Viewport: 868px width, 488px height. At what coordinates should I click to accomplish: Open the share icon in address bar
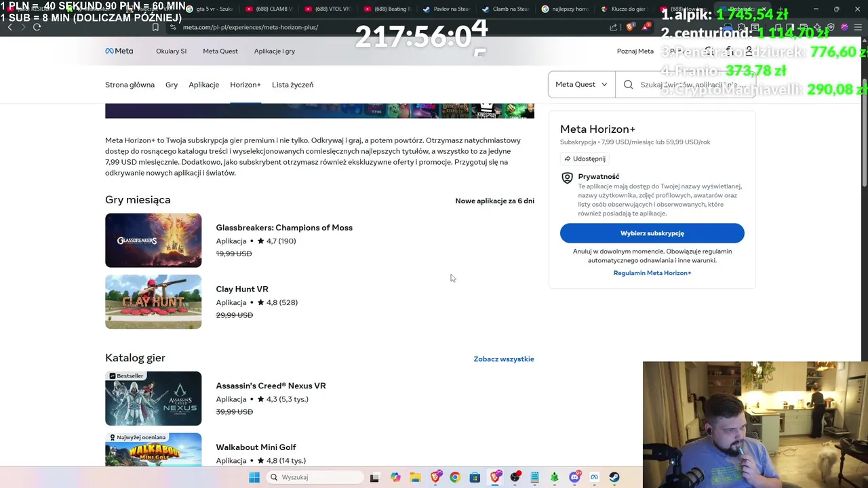(614, 27)
